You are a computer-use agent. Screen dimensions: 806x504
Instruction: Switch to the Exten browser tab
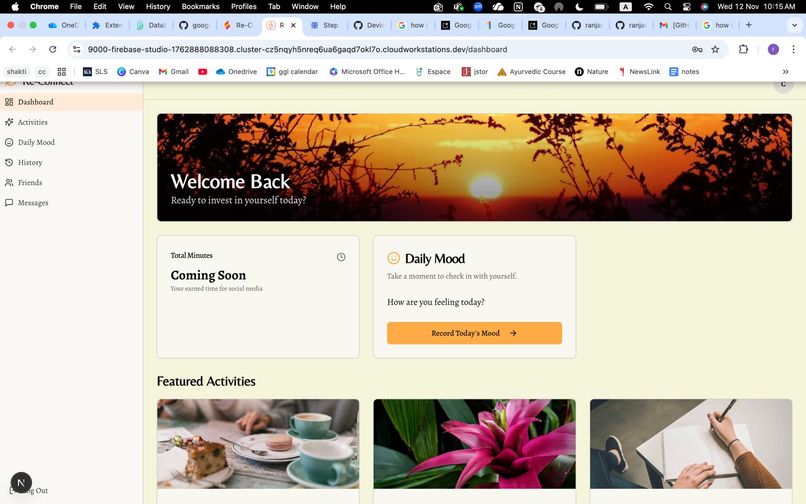pos(107,25)
